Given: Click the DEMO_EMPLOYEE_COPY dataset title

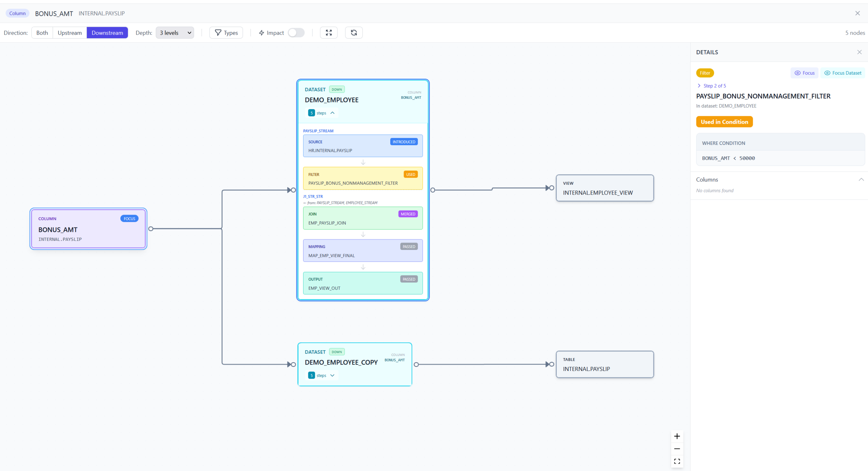Looking at the screenshot, I should point(341,362).
